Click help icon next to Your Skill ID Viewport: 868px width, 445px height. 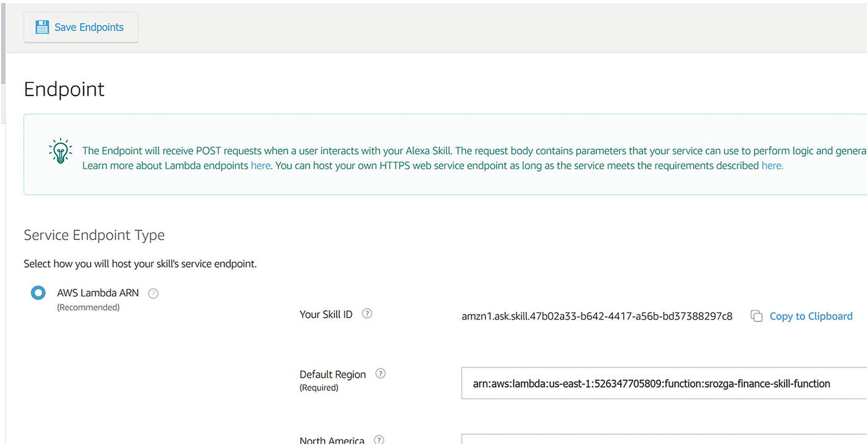coord(367,314)
